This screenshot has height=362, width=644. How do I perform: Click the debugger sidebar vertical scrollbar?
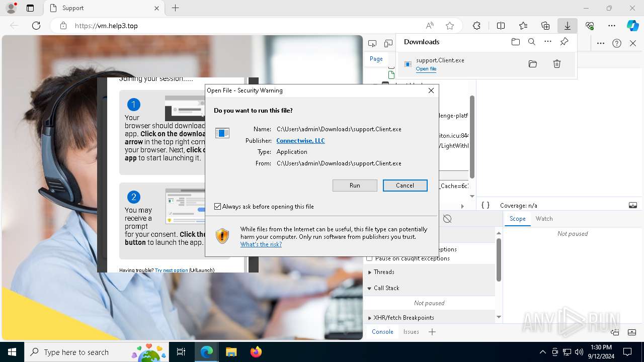pyautogui.click(x=499, y=259)
